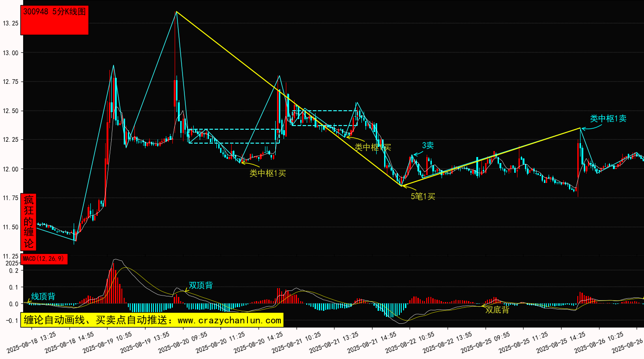This screenshot has height=359, width=644.
Task: Click the 0.1 MACD axis value
Action: 13,288
